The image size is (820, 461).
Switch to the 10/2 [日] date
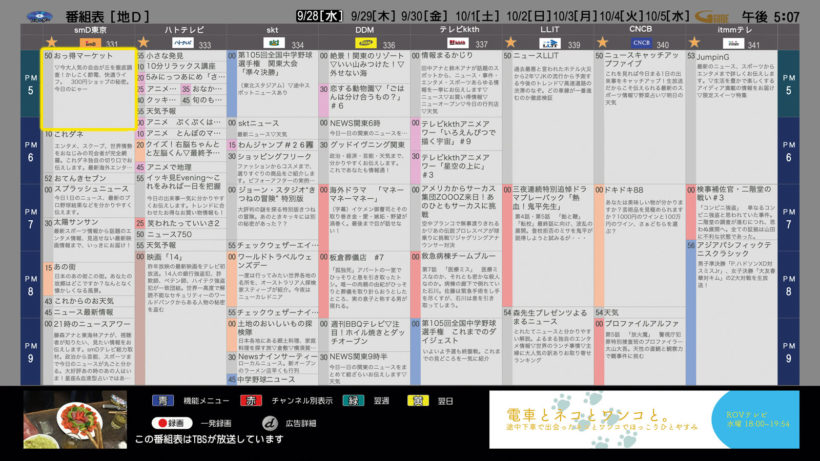528,16
